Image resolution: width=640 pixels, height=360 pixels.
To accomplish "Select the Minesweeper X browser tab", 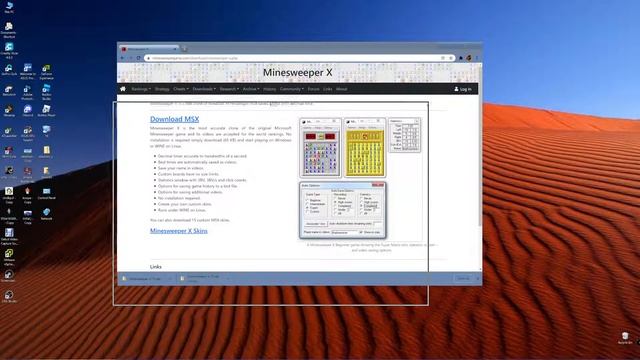I will pos(149,49).
